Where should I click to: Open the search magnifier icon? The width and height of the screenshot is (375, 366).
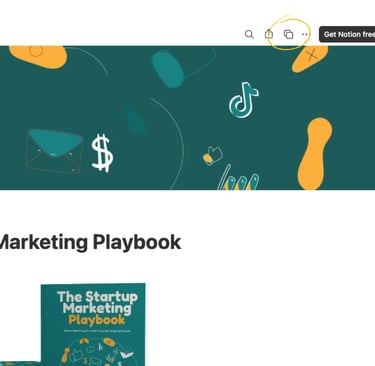[x=249, y=34]
